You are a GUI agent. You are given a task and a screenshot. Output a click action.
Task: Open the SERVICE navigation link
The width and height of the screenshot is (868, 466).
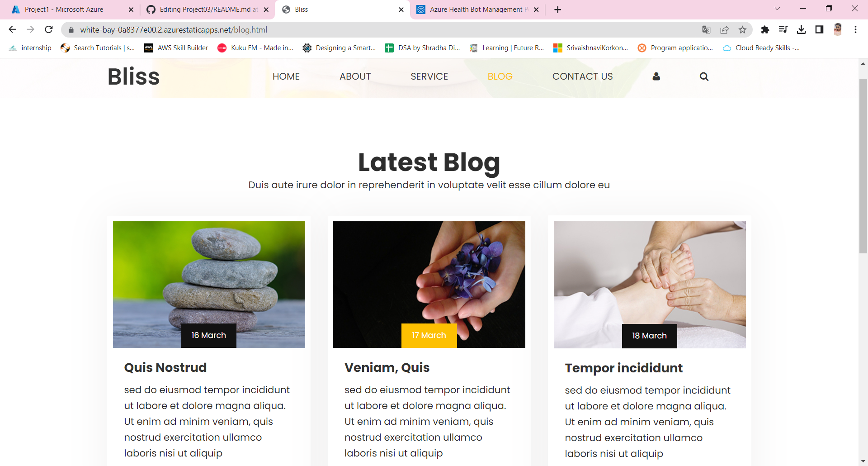[x=429, y=76]
